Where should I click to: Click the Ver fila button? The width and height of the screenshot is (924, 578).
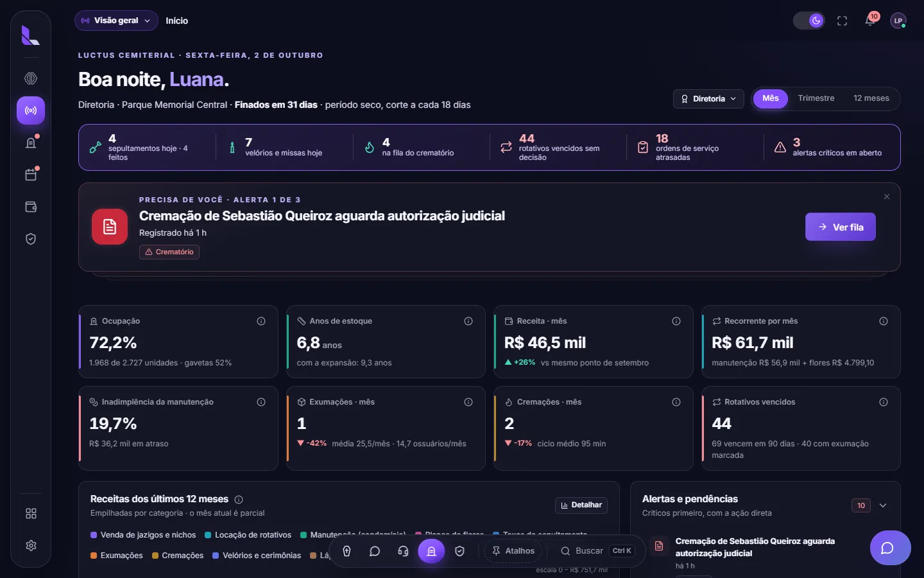click(x=841, y=227)
